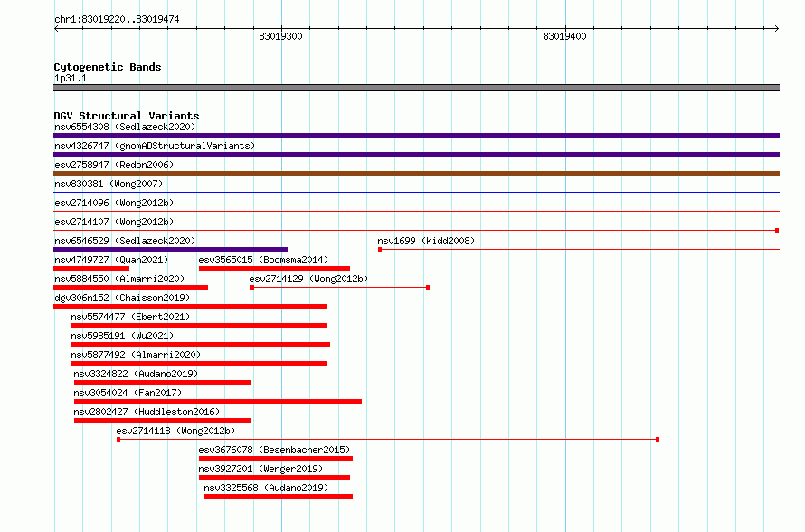This screenshot has height=532, width=805.
Task: Open esv2714118 (Wong2012b) label
Action: [x=175, y=431]
